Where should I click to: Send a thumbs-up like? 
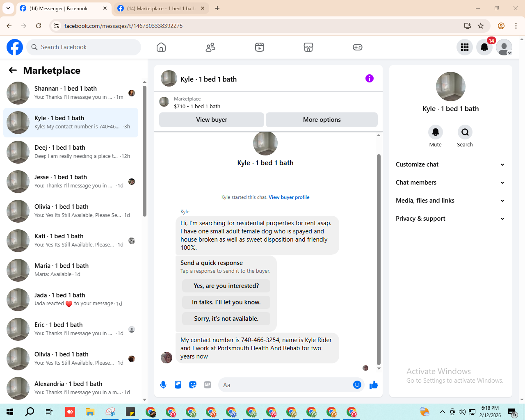[374, 385]
